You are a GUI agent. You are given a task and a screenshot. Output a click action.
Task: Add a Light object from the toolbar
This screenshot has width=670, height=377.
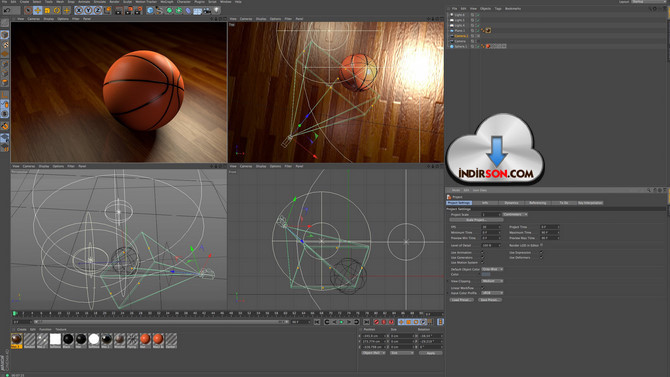[x=217, y=10]
